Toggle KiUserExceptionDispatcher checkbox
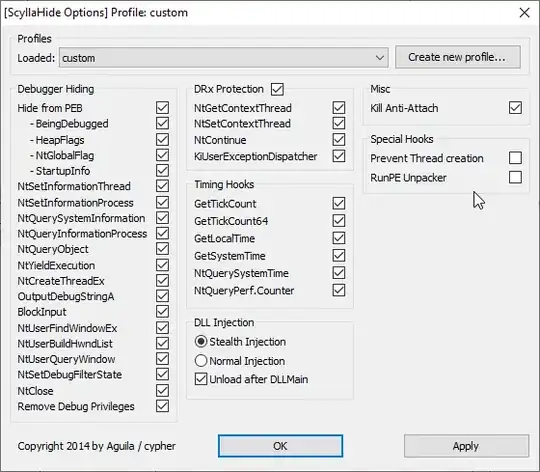This screenshot has width=540, height=472. click(339, 156)
